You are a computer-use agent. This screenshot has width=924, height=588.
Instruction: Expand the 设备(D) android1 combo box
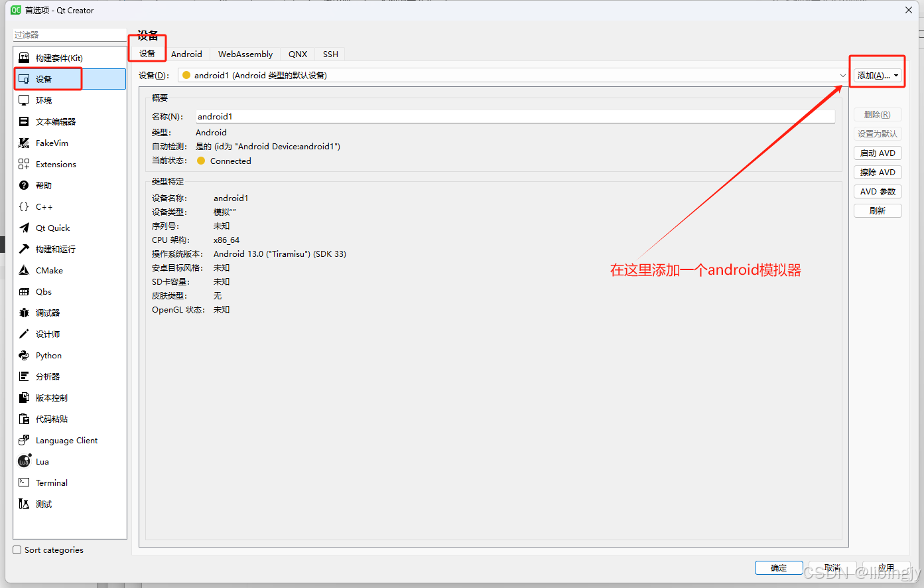[513, 75]
